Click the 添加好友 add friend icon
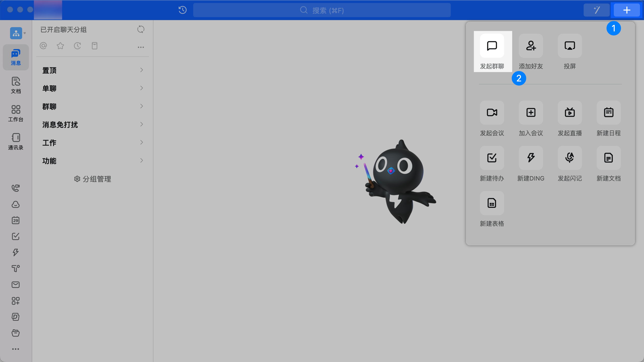 click(531, 46)
